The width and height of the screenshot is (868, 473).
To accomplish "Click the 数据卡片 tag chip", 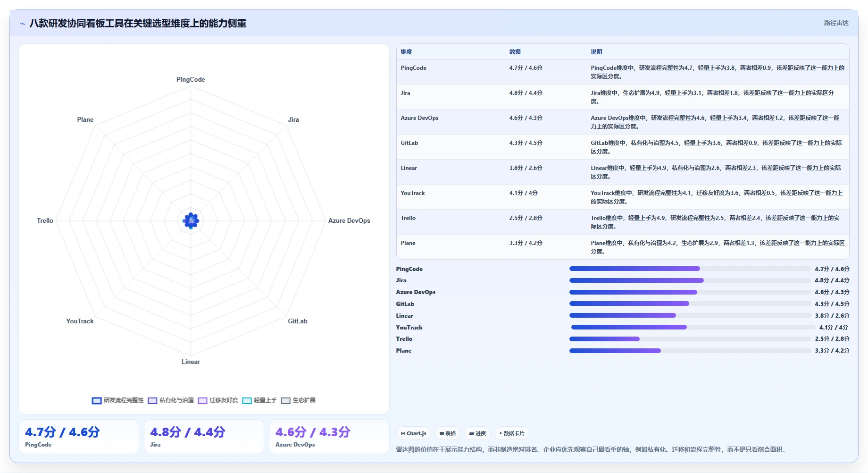I will pyautogui.click(x=512, y=433).
